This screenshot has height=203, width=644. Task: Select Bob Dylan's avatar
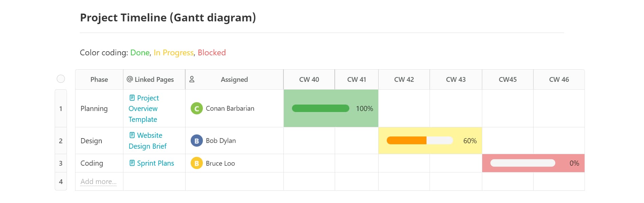tap(196, 141)
